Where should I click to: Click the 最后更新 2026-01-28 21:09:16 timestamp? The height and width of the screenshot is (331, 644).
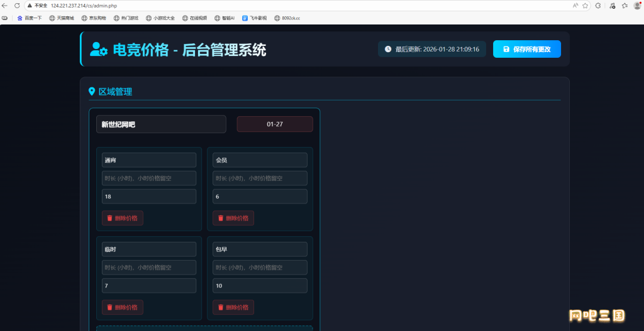(438, 49)
